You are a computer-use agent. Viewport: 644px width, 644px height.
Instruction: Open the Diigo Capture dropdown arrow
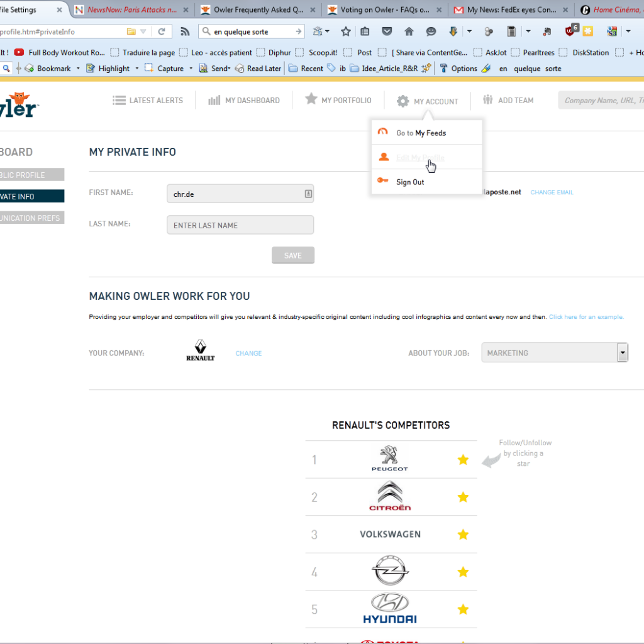click(x=191, y=69)
